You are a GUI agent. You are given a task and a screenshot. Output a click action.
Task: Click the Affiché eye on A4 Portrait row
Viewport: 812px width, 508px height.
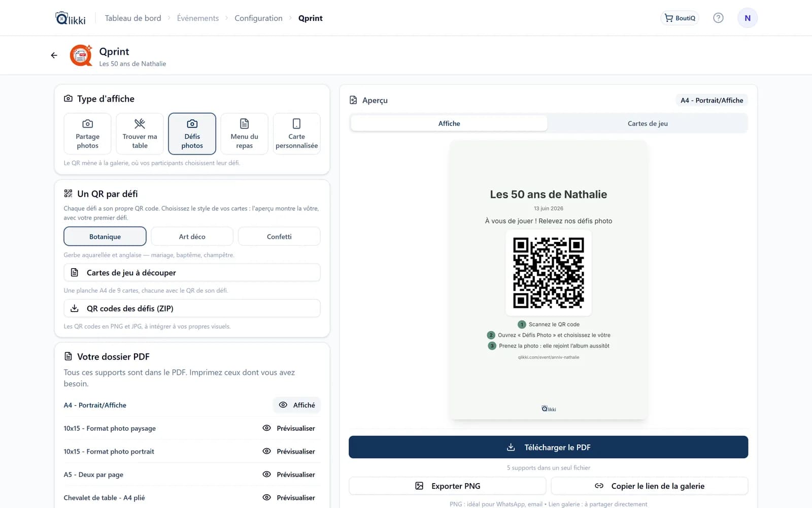pos(297,405)
